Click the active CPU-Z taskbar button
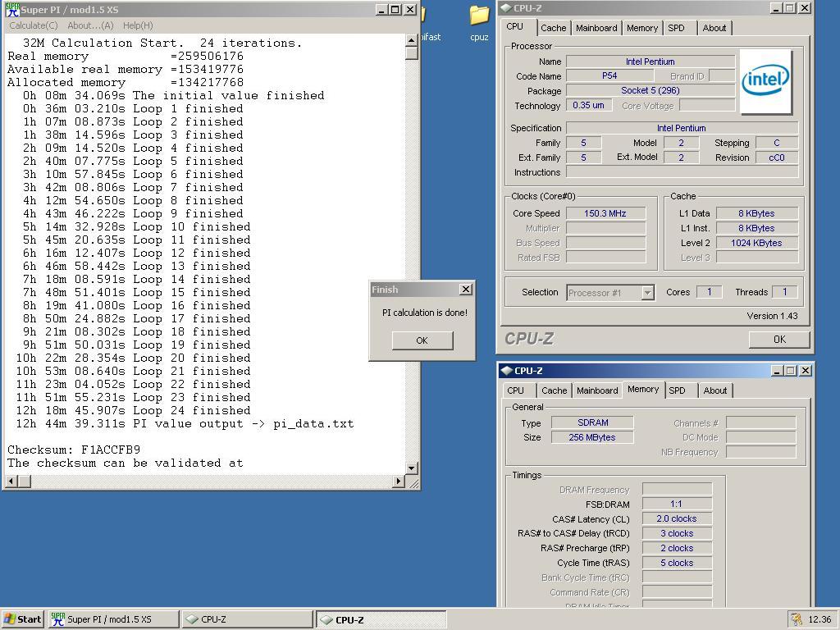 (381, 619)
